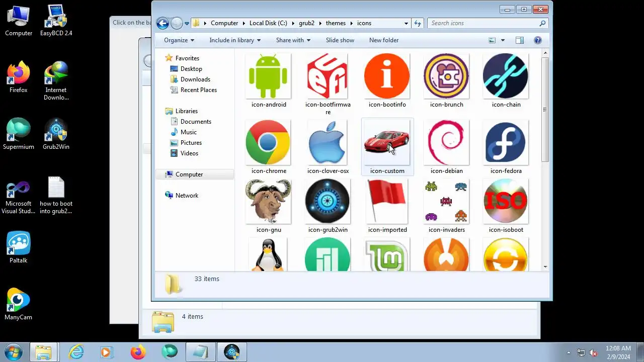Screen dimensions: 644x362
Task: Click 'Local Disk (C:)' breadcrumb
Action: tap(268, 23)
